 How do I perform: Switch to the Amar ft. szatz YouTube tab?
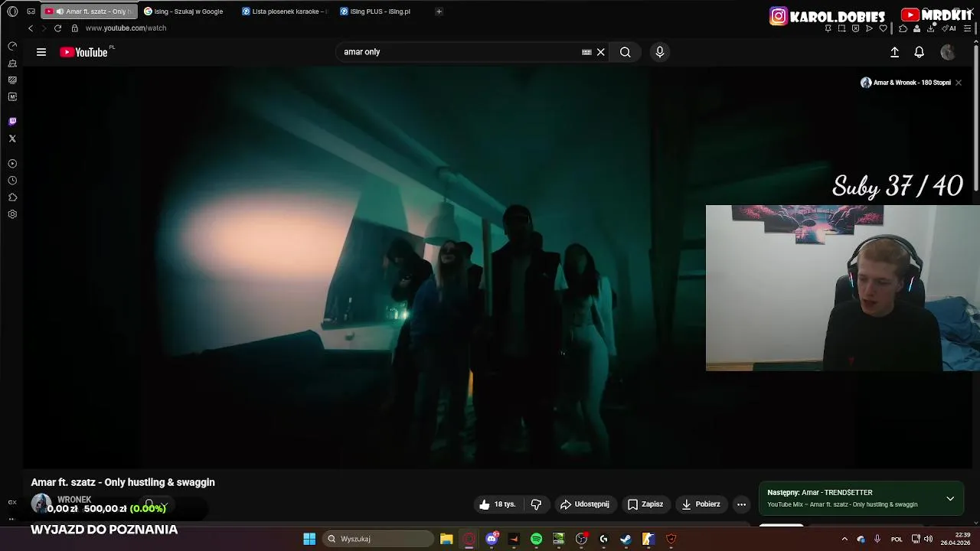click(x=88, y=11)
